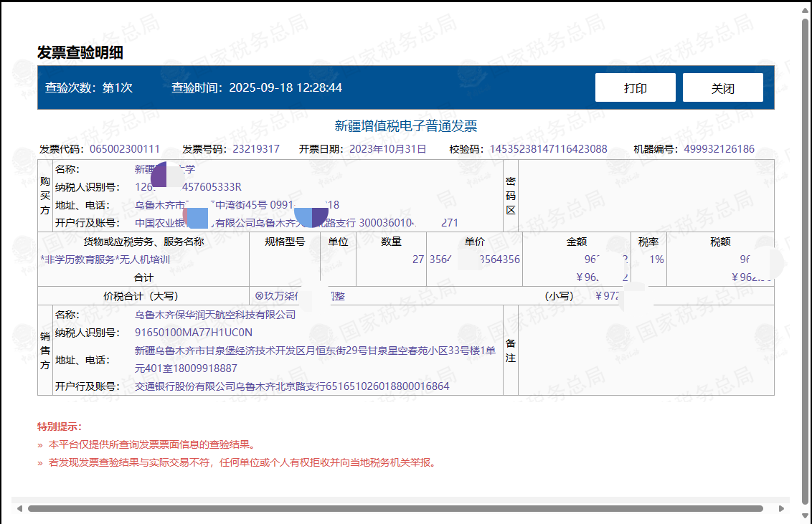
Task: Click the 单价 column header
Action: (474, 242)
